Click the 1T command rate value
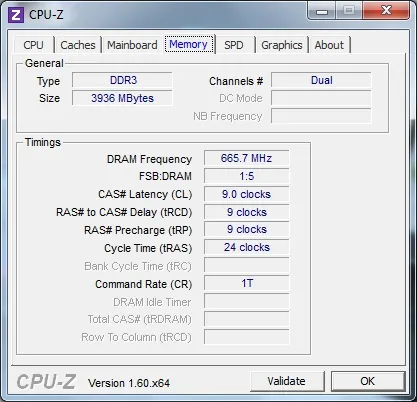 (247, 283)
